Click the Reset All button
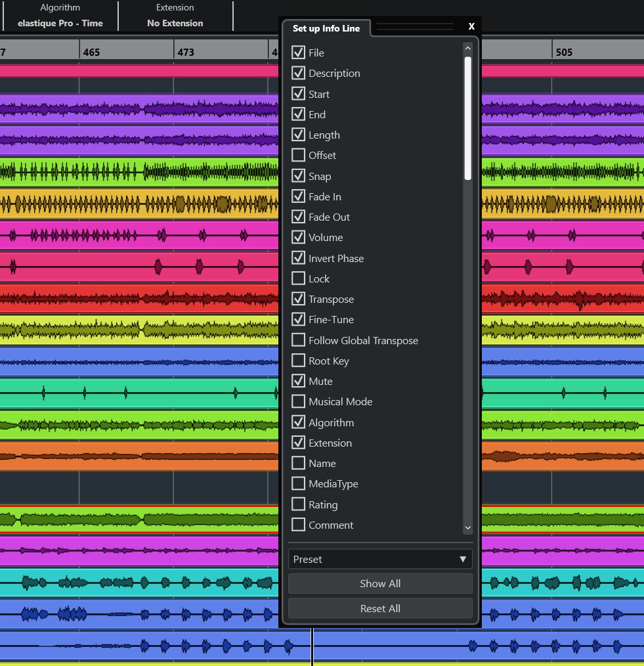644x666 pixels. click(x=380, y=608)
